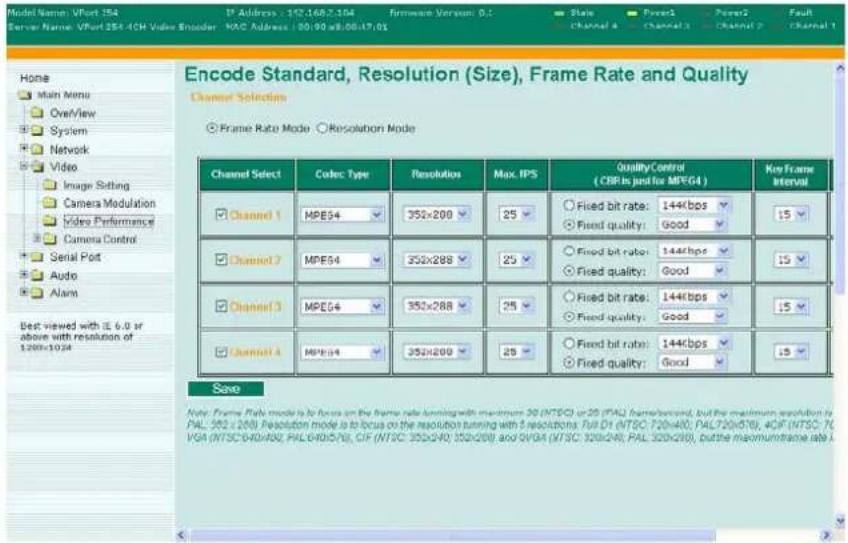Click the Main Menu folder icon
The width and height of the screenshot is (848, 543).
click(x=25, y=95)
